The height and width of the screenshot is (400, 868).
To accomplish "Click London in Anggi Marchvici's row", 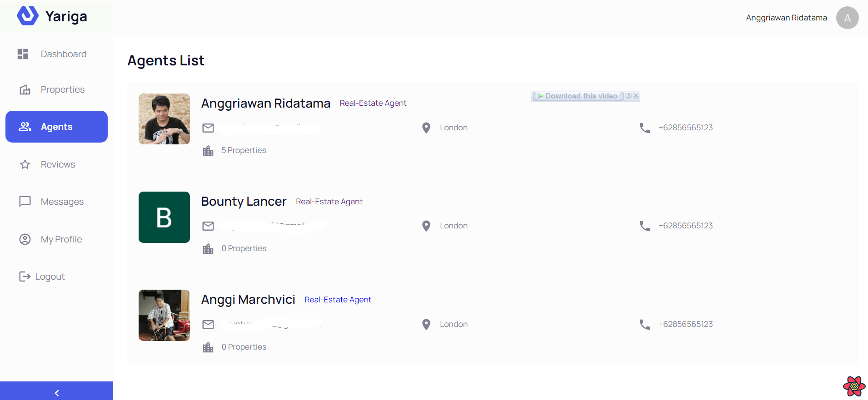I will tap(454, 324).
